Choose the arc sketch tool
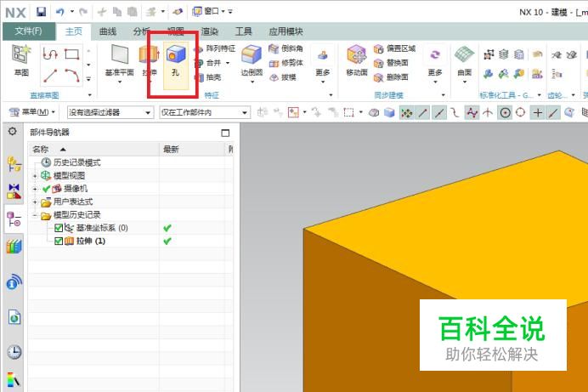The width and height of the screenshot is (588, 392). click(x=71, y=76)
